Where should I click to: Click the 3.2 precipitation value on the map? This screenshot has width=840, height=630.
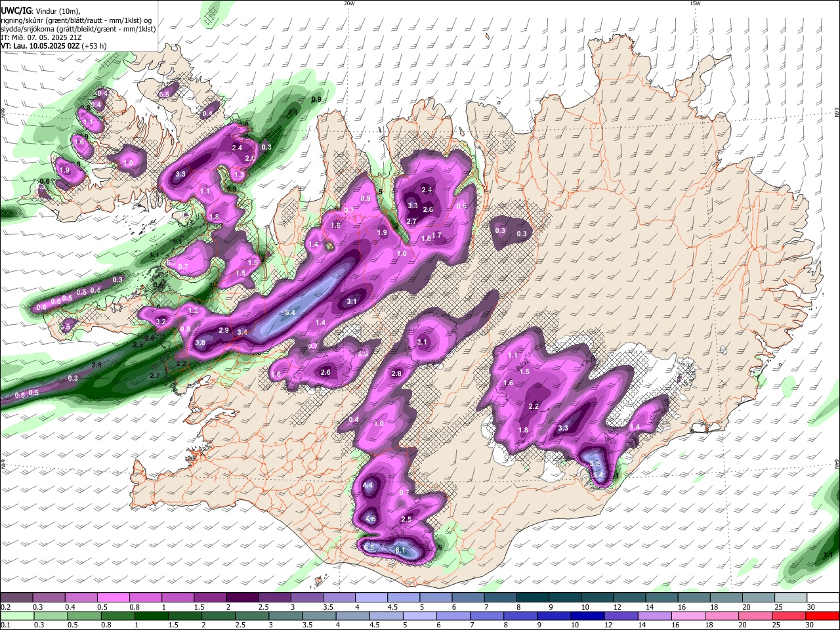point(161,322)
